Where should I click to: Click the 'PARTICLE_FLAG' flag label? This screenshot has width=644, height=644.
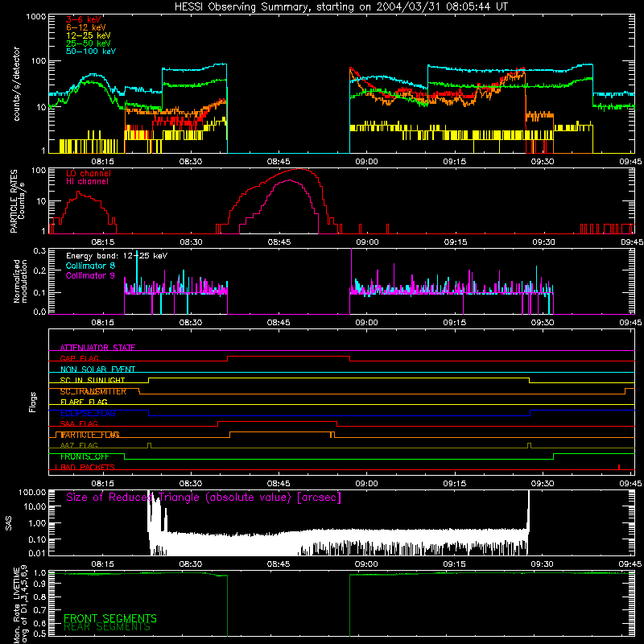pos(90,435)
